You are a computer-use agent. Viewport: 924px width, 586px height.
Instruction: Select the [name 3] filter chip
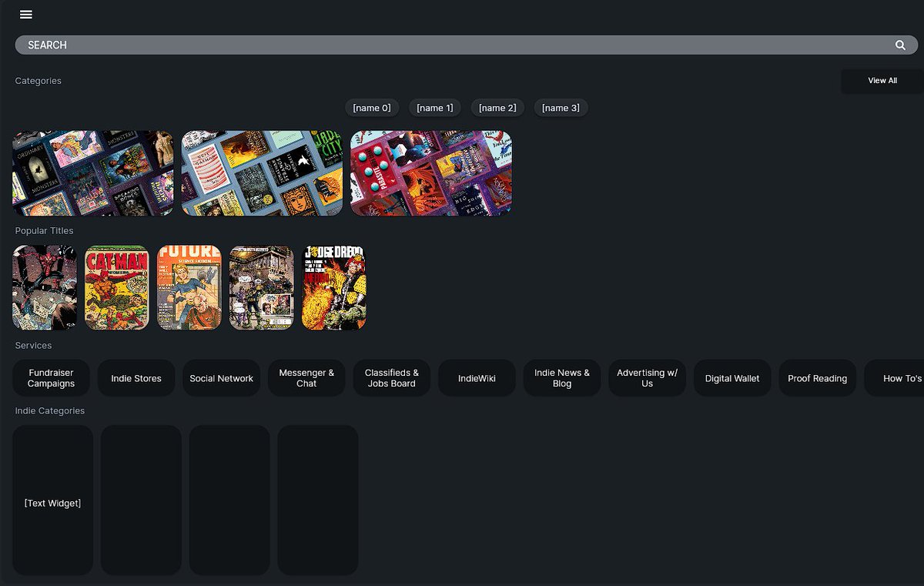[x=561, y=107]
